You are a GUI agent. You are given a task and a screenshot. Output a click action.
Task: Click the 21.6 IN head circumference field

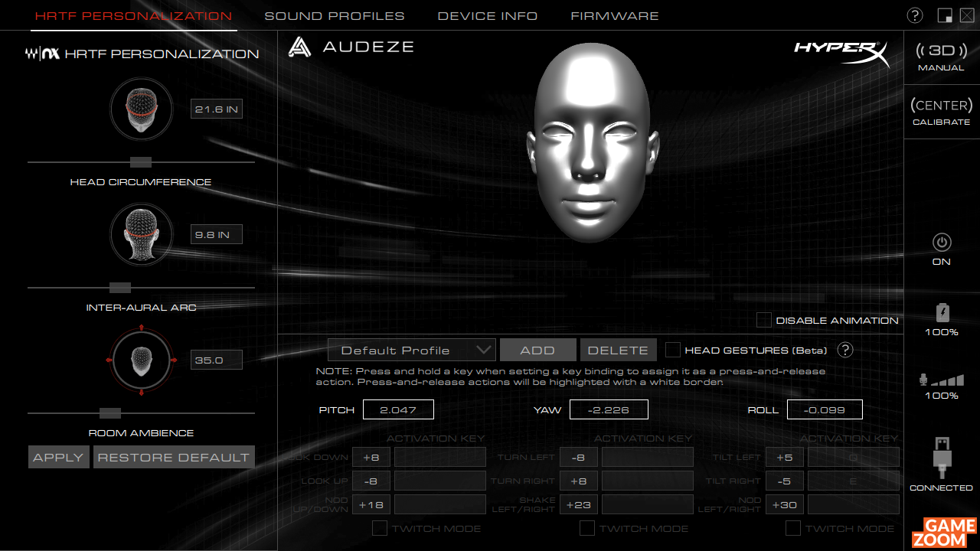click(217, 109)
